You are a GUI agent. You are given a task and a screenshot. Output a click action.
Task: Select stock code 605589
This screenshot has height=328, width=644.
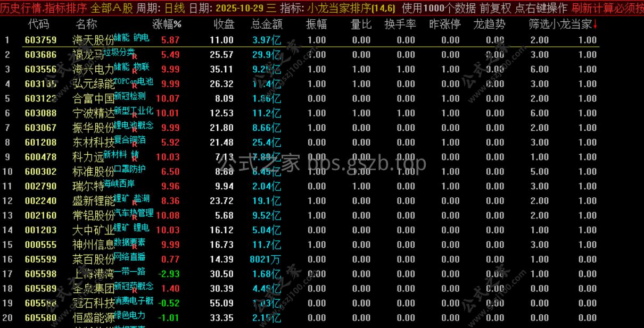pyautogui.click(x=40, y=289)
